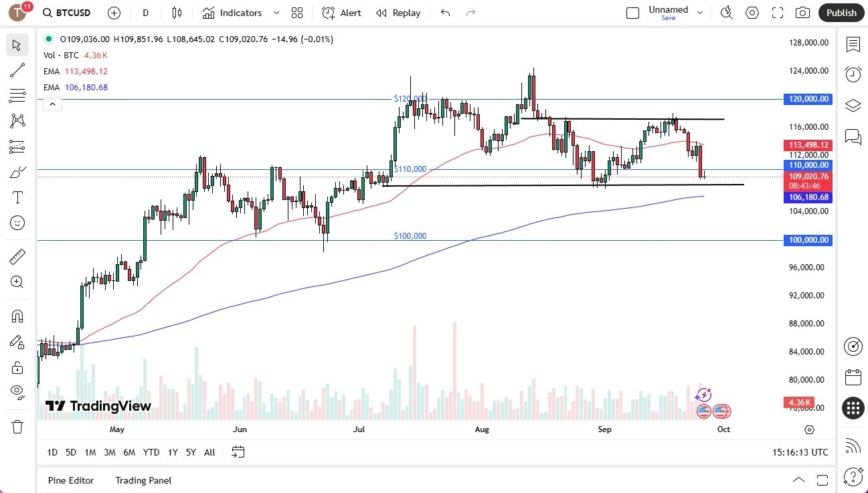Open the Text annotation tool
This screenshot has width=868, height=493.
point(17,197)
